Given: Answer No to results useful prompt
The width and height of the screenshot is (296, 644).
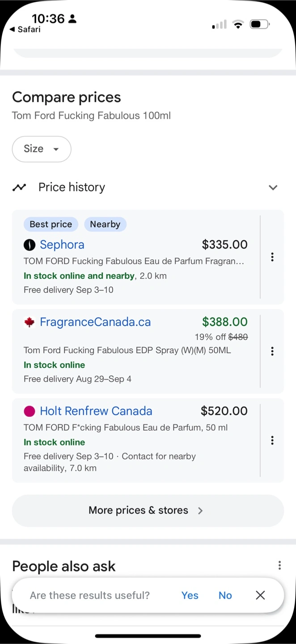Looking at the screenshot, I should (x=225, y=595).
